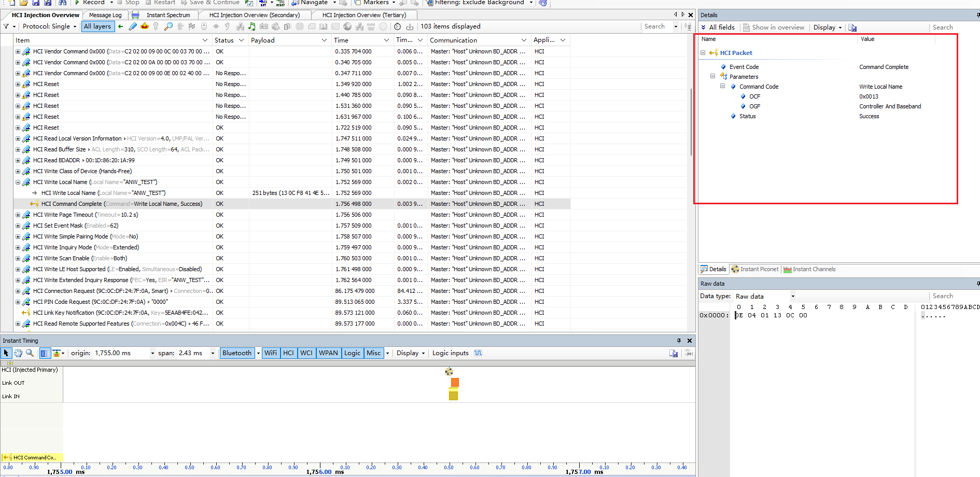Switch to the Instant Channels tab

[x=809, y=269]
